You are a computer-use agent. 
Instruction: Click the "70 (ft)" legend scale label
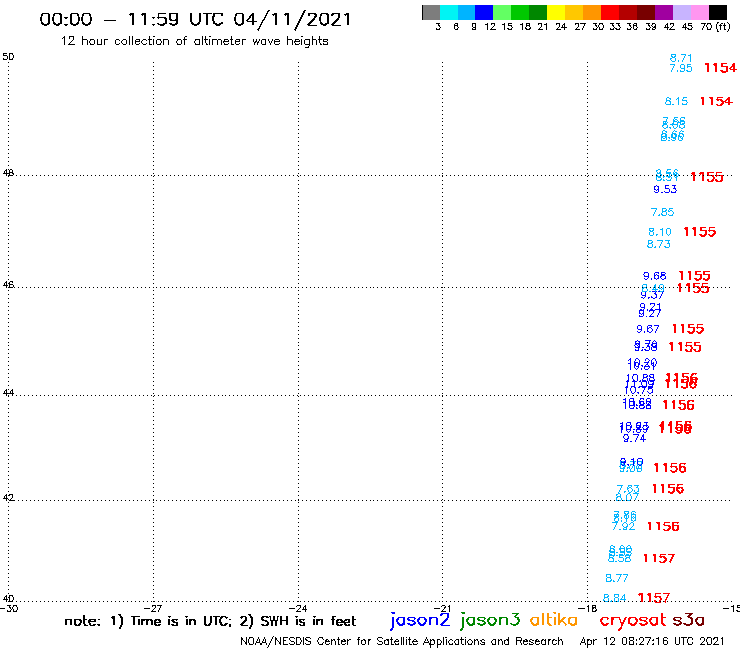coord(715,27)
